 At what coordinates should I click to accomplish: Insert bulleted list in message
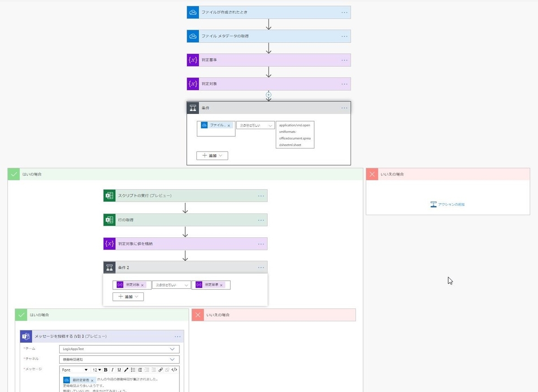coord(140,370)
